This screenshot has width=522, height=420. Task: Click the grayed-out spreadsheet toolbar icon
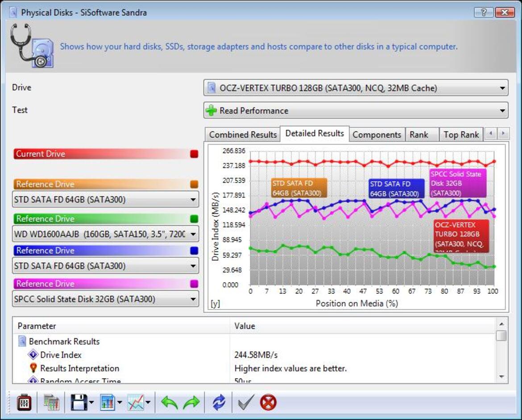tap(51, 403)
